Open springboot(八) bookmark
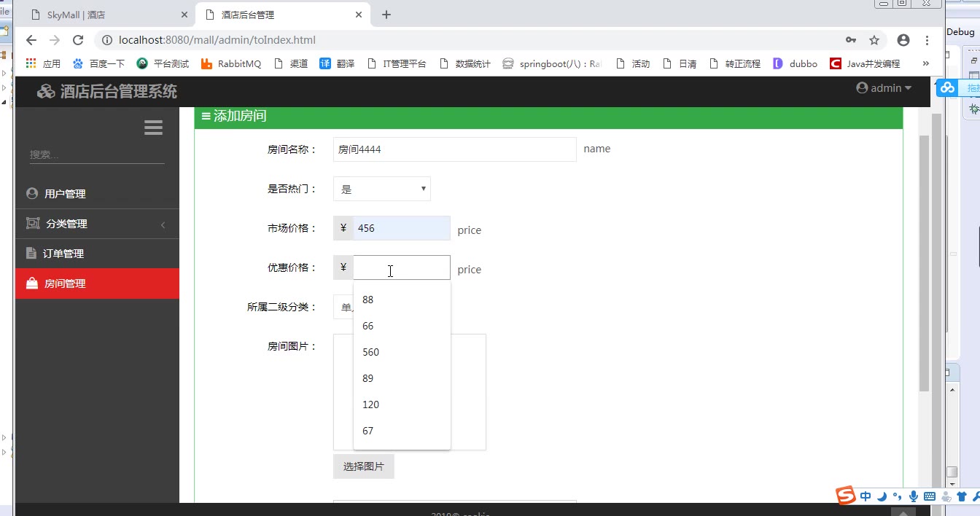 coord(552,63)
